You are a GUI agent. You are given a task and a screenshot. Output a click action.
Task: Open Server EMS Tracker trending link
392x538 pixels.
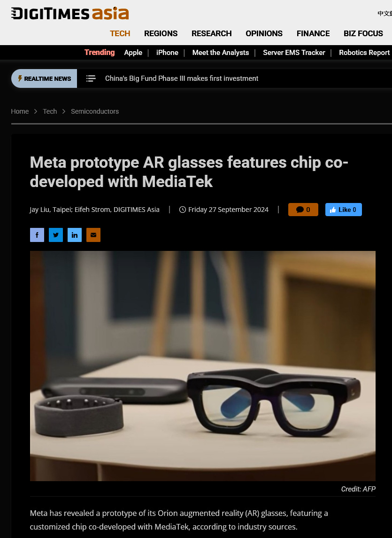coord(294,53)
